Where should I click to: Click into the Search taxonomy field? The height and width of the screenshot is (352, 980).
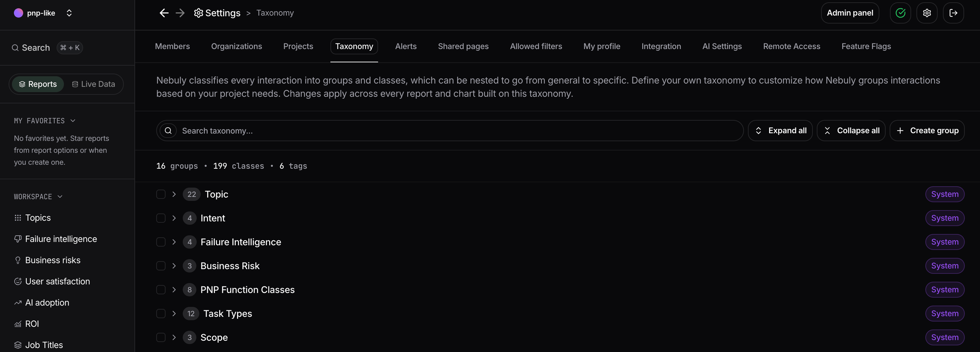(450, 131)
